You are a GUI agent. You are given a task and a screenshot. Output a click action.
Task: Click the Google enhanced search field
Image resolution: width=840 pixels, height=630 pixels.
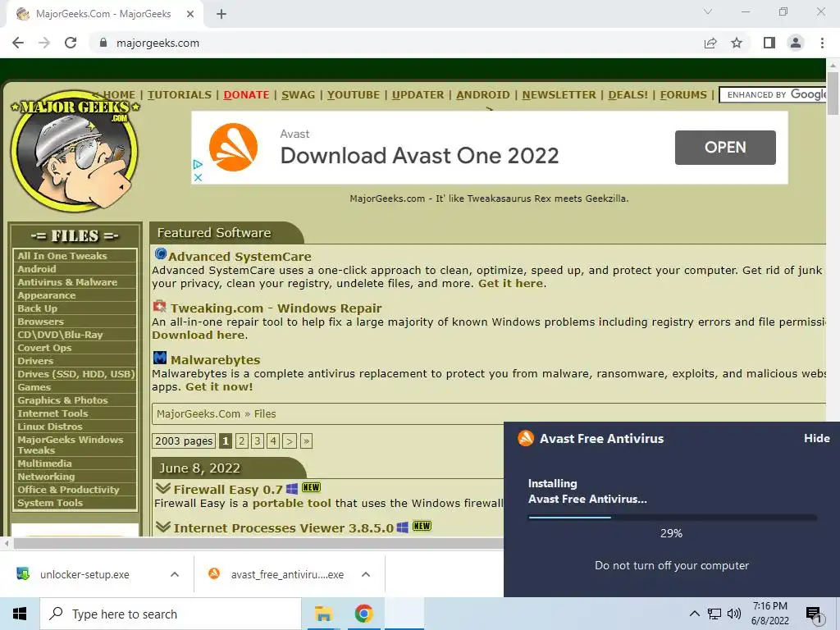point(772,95)
